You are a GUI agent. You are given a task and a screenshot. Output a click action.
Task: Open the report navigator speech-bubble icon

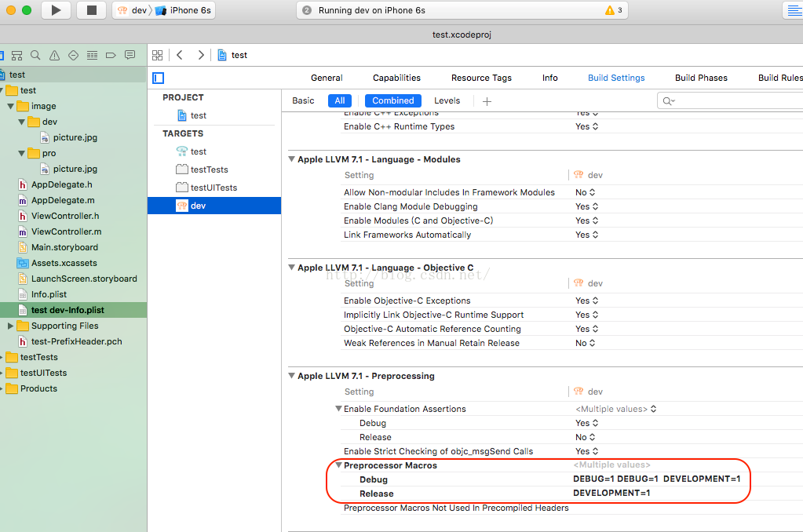coord(130,56)
